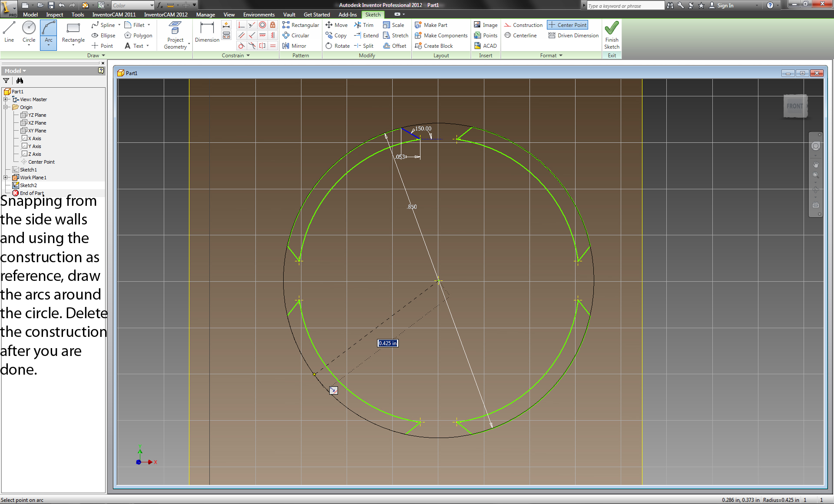
Task: Click the 0.425 in radius input
Action: [388, 343]
